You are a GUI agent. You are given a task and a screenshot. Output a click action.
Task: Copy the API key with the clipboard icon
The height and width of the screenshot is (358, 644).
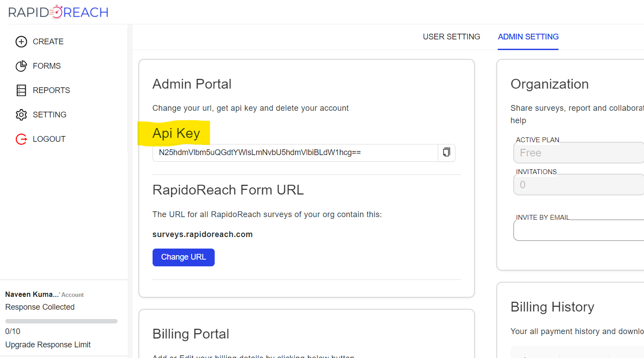pyautogui.click(x=446, y=152)
